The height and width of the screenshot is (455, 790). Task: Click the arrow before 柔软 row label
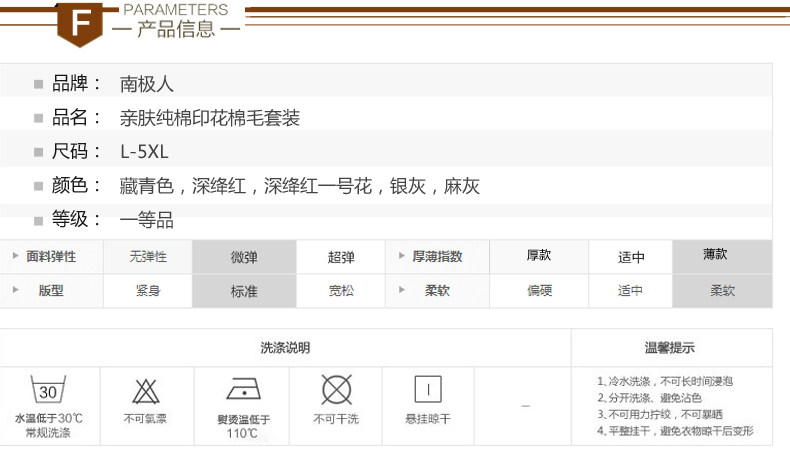click(402, 290)
